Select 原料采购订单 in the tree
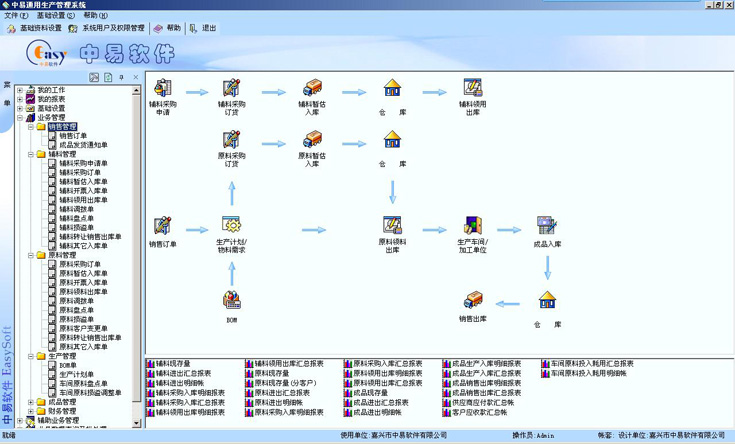Viewport: 735px width, 444px height. tap(80, 264)
